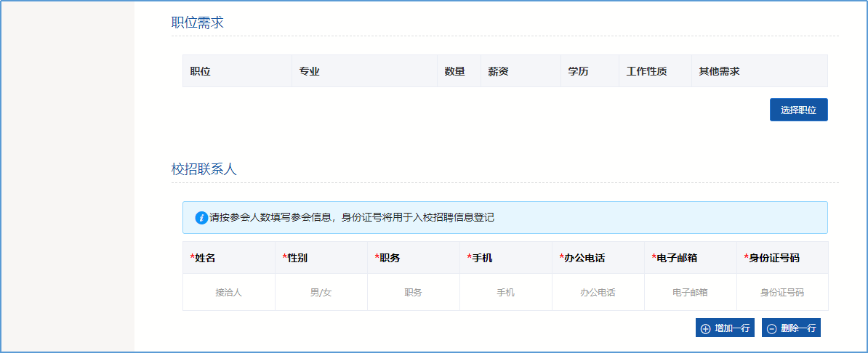Focus the 接洽人 name input field
The width and height of the screenshot is (868, 353).
point(228,292)
